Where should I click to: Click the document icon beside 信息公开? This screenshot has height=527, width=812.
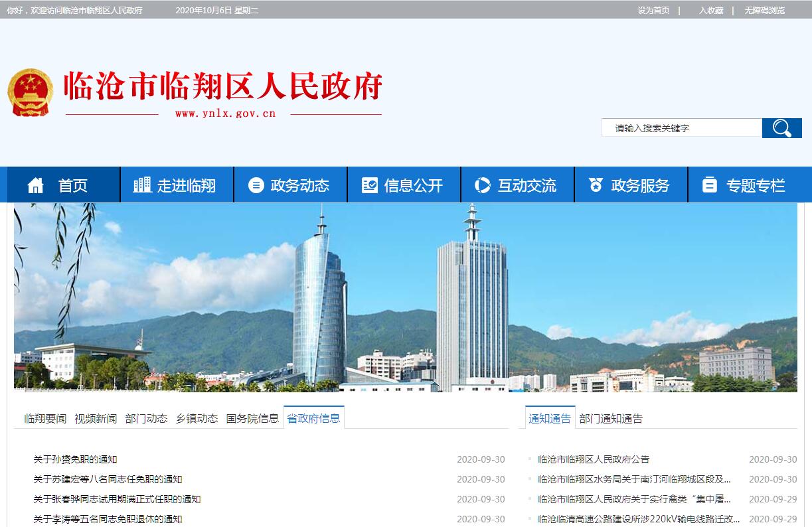[370, 185]
